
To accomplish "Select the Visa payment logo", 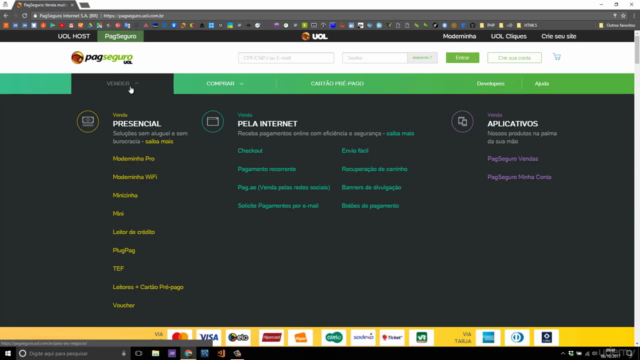I will (209, 337).
